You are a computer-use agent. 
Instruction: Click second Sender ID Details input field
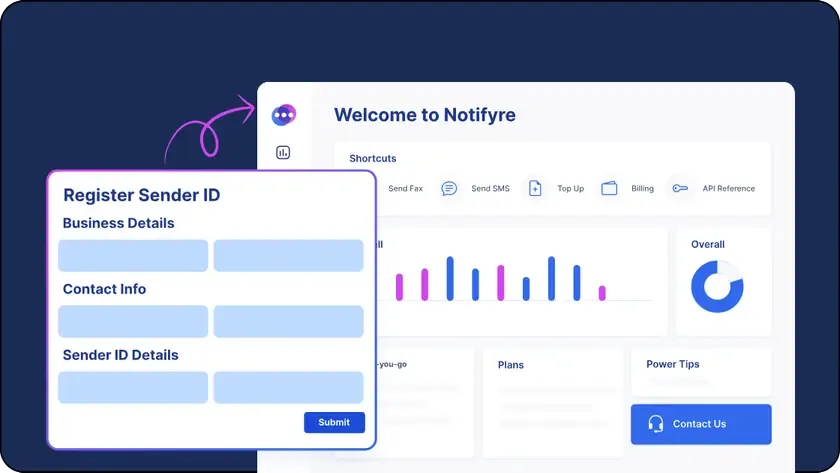tap(288, 387)
